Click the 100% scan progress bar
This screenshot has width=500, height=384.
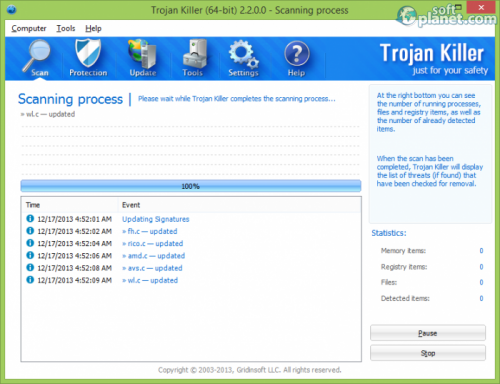click(x=191, y=186)
